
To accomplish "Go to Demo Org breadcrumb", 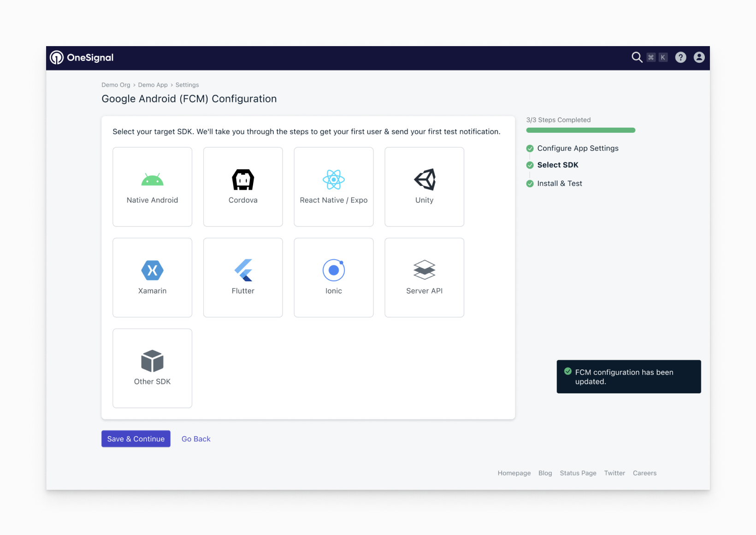I will [116, 85].
